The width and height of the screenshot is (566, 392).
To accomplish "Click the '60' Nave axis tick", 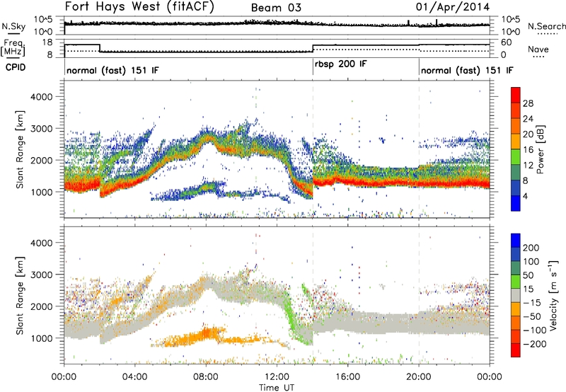I will (507, 42).
